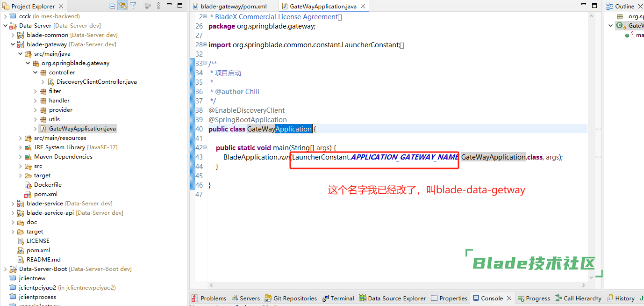644x306 pixels.
Task: Click the editor horizontal scrollbar
Action: 397,285
